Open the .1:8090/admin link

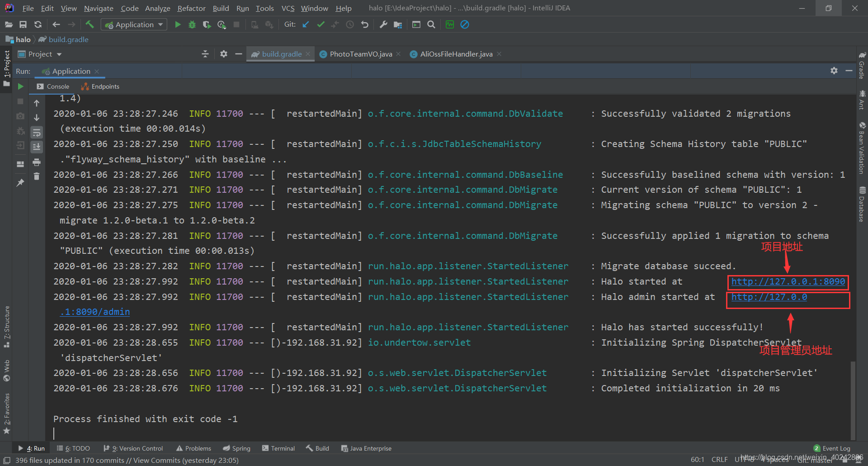[94, 312]
